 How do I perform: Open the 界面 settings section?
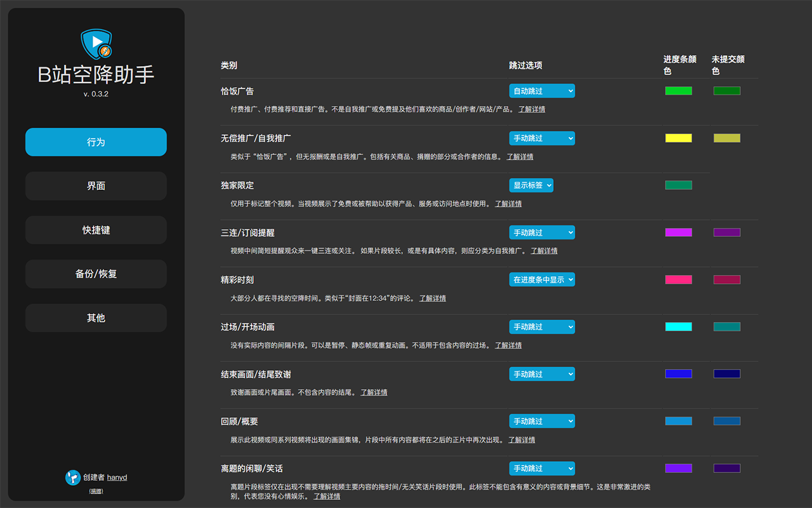(x=96, y=185)
